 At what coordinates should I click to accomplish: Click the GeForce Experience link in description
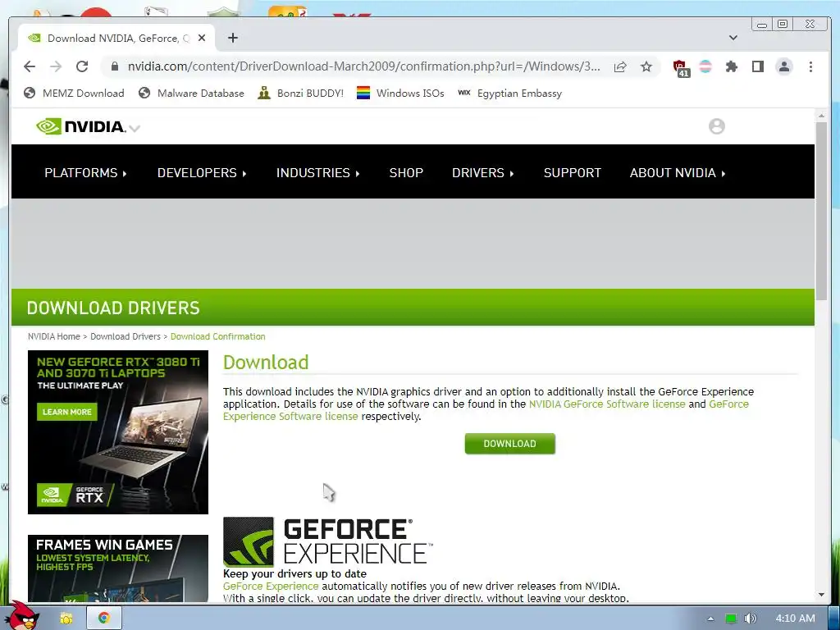point(271,586)
